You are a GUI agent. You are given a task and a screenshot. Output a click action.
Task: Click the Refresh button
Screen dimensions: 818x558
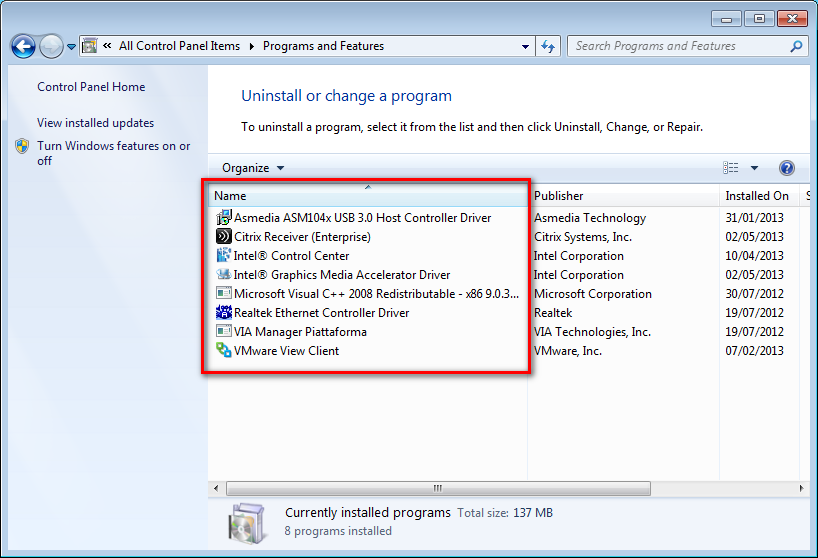pyautogui.click(x=548, y=46)
